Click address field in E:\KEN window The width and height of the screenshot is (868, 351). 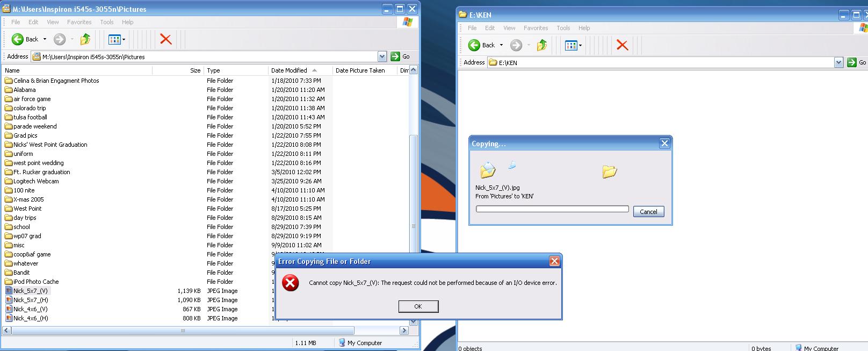[661, 62]
